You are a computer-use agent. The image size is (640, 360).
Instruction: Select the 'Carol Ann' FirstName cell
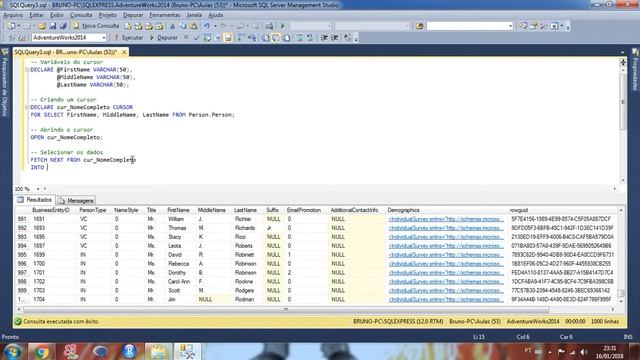(179, 282)
